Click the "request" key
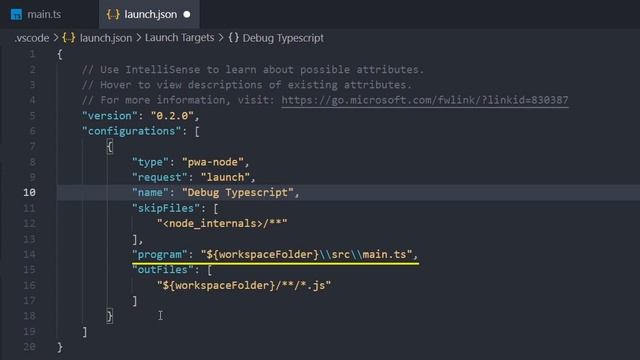The image size is (640, 360). [x=160, y=178]
